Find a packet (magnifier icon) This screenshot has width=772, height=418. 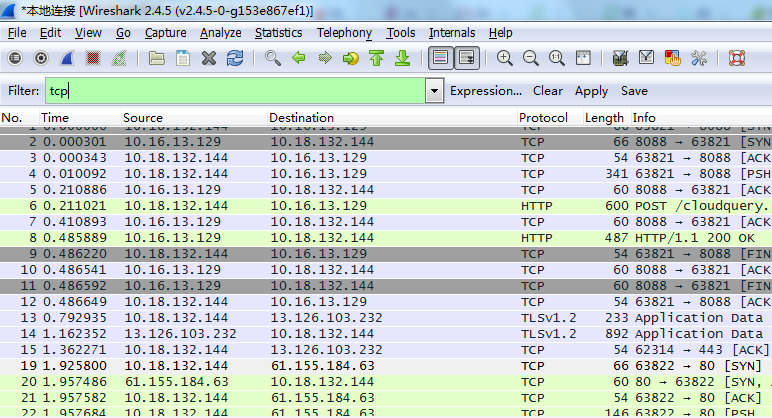point(273,58)
